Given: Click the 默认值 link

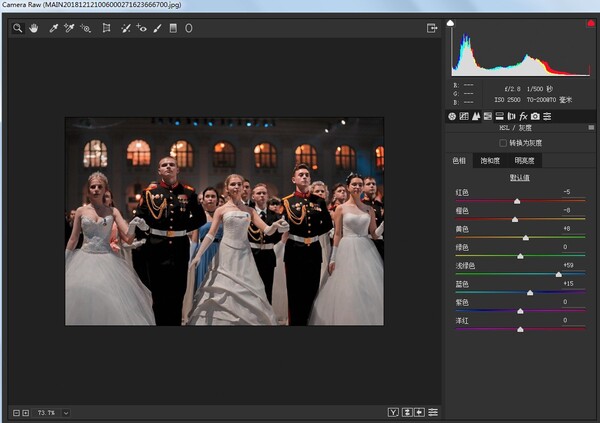Looking at the screenshot, I should (x=520, y=178).
